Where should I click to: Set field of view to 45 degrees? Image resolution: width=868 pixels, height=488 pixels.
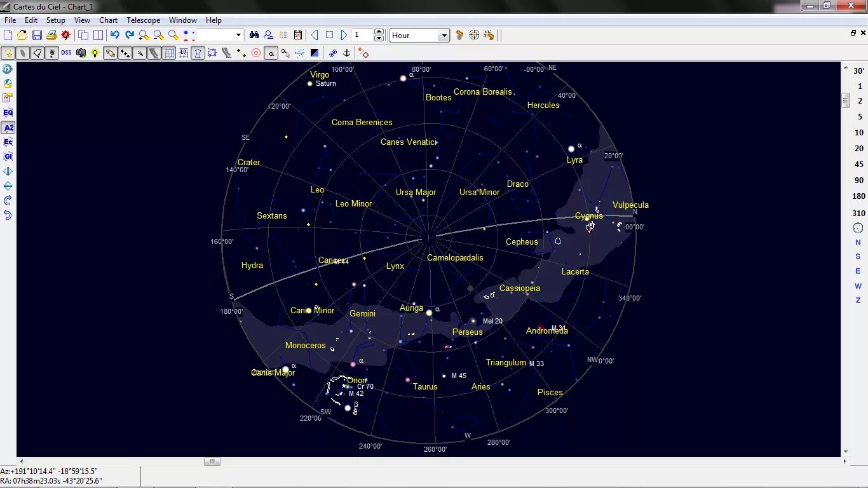[859, 165]
